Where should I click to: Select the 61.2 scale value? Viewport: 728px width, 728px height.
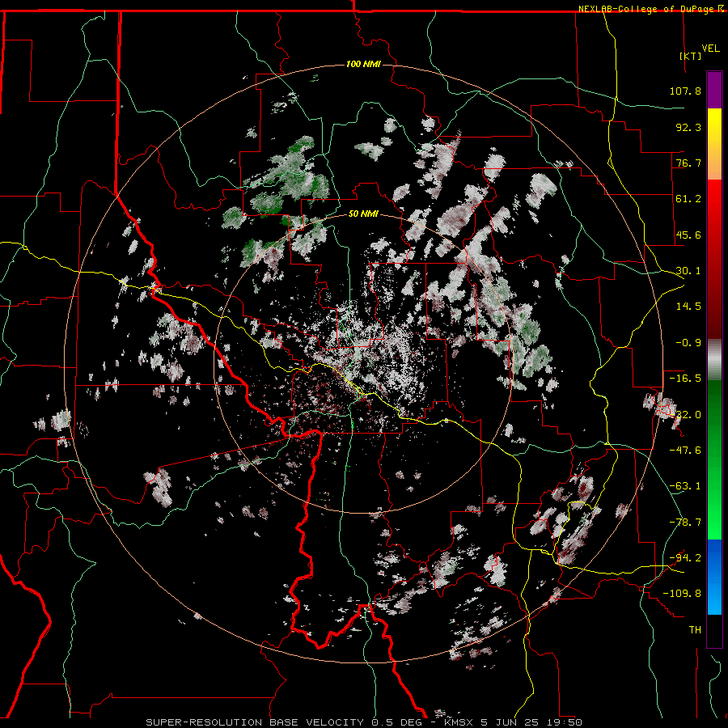688,199
